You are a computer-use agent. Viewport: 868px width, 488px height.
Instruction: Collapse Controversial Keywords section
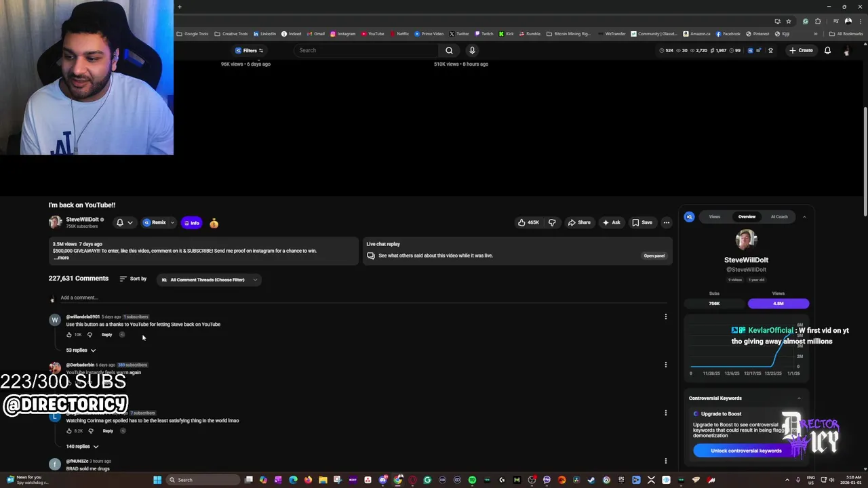799,399
